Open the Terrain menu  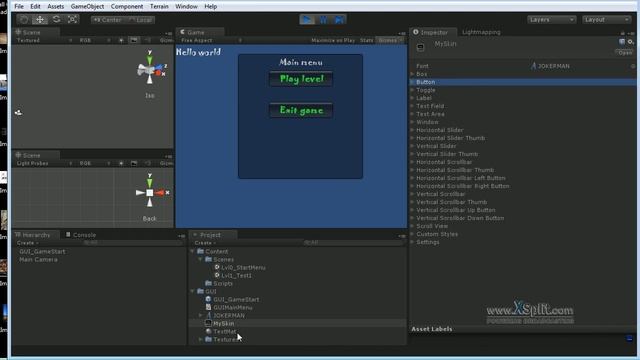(x=159, y=7)
